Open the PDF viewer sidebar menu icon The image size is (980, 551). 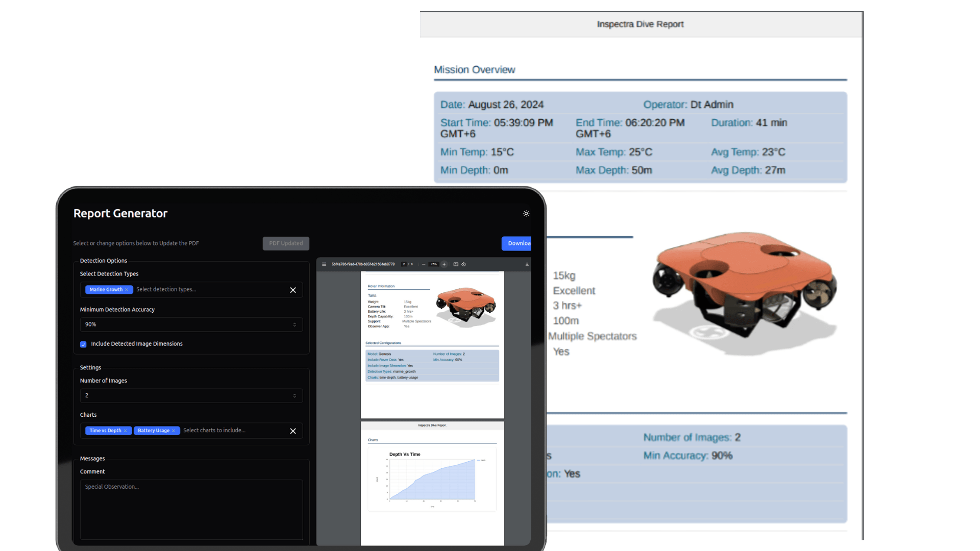pos(324,264)
